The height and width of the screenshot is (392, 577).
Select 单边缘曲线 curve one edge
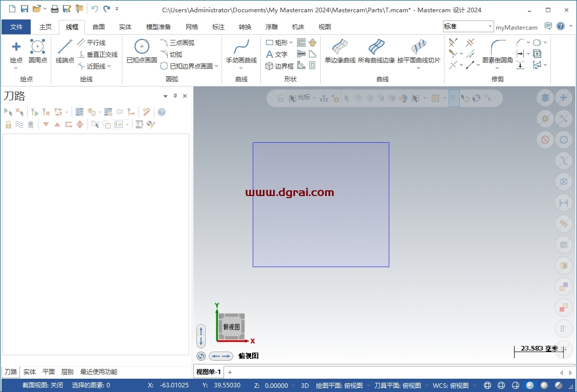[340, 51]
